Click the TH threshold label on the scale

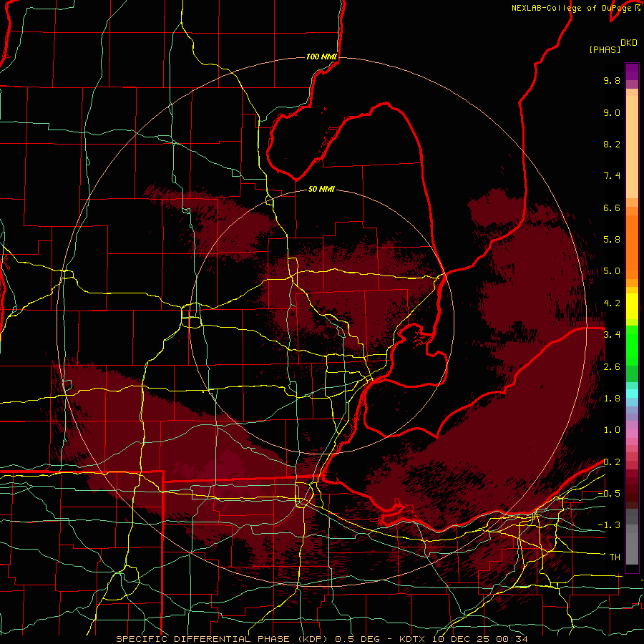tap(615, 557)
